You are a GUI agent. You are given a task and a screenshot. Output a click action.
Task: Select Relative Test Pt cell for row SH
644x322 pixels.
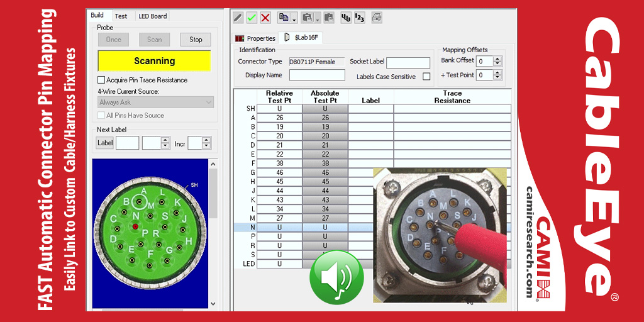pyautogui.click(x=279, y=108)
